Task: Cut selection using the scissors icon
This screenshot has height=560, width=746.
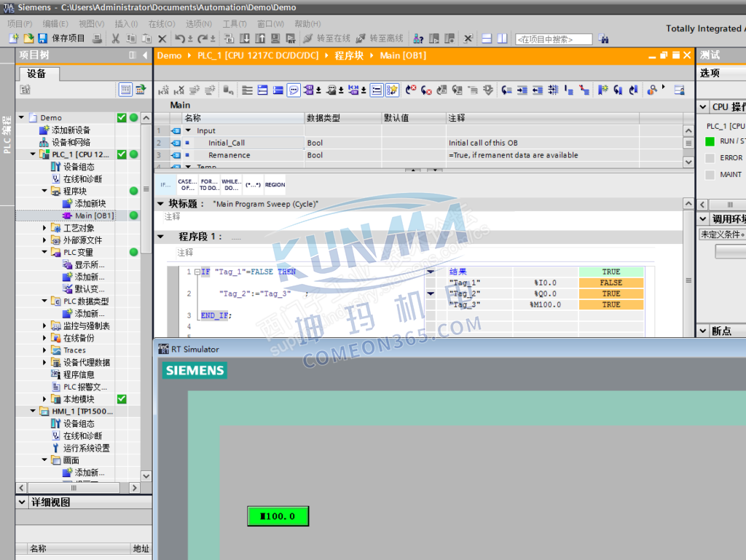Action: click(x=116, y=39)
